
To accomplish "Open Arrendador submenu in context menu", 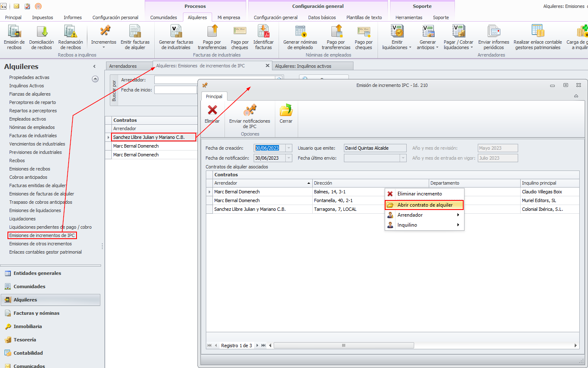I will point(424,215).
